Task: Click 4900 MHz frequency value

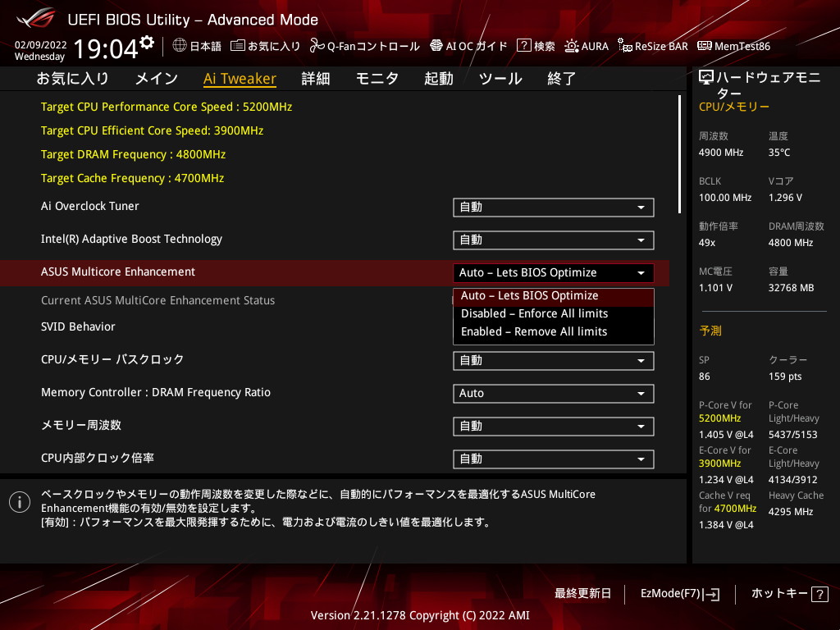Action: [x=721, y=153]
